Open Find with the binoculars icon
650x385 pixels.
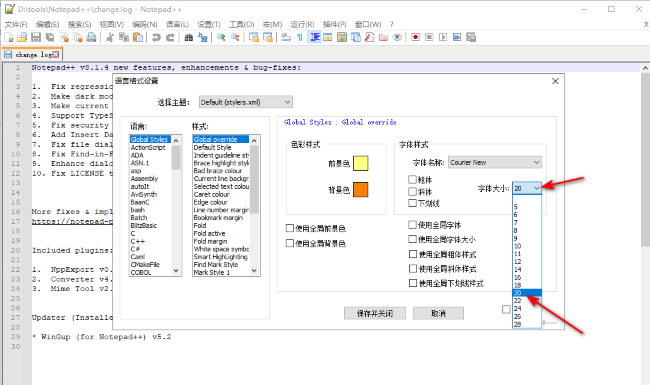tap(189, 38)
